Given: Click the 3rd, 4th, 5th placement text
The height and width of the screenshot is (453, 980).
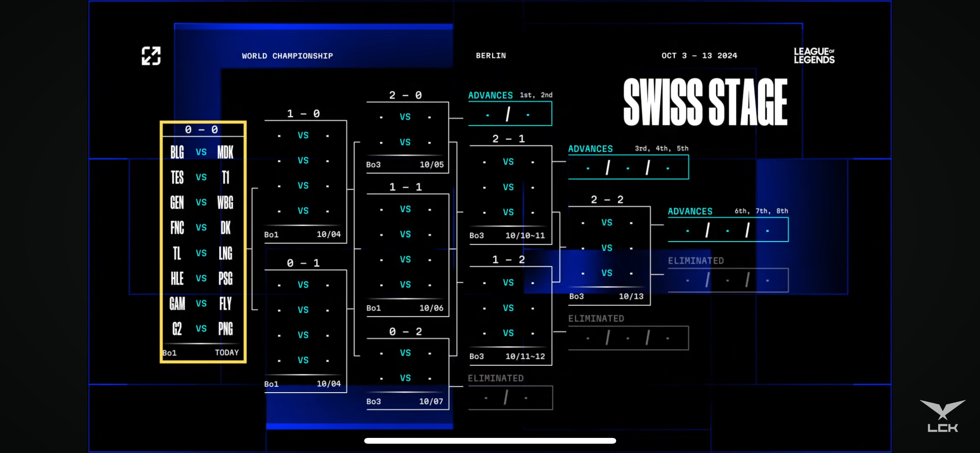Looking at the screenshot, I should [x=662, y=148].
